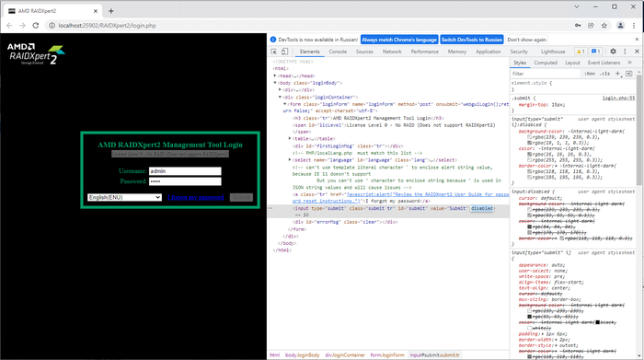The width and height of the screenshot is (644, 360).
Task: Switch to the Sources tab
Action: click(x=364, y=52)
